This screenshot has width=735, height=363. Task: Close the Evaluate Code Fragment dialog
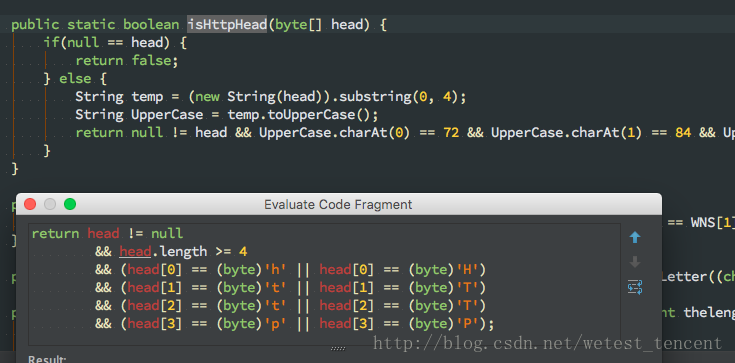(30, 204)
